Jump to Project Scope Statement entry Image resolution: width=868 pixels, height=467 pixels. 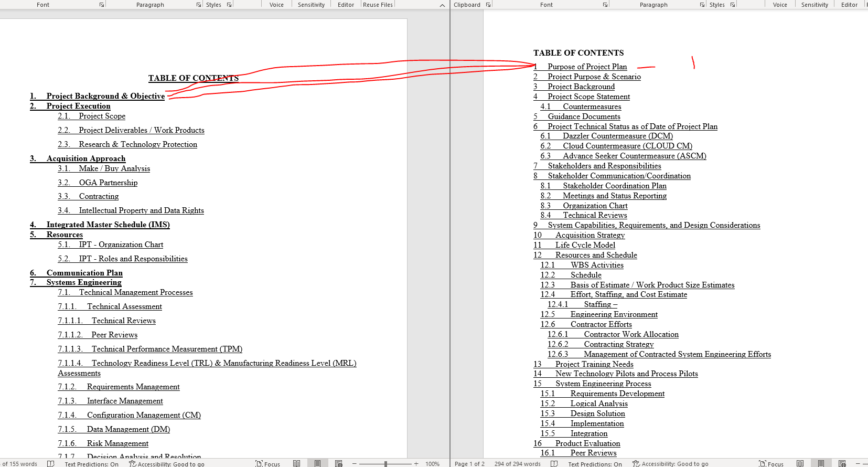tap(582, 97)
